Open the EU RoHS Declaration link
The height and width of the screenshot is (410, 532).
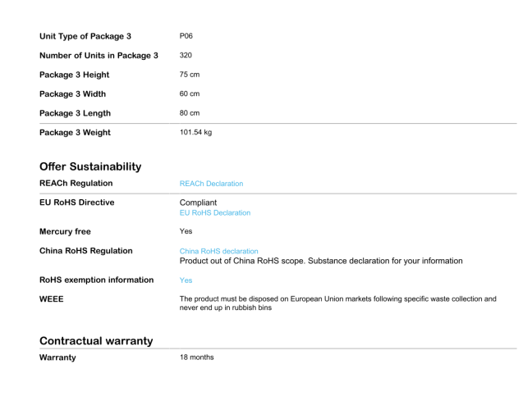click(215, 213)
